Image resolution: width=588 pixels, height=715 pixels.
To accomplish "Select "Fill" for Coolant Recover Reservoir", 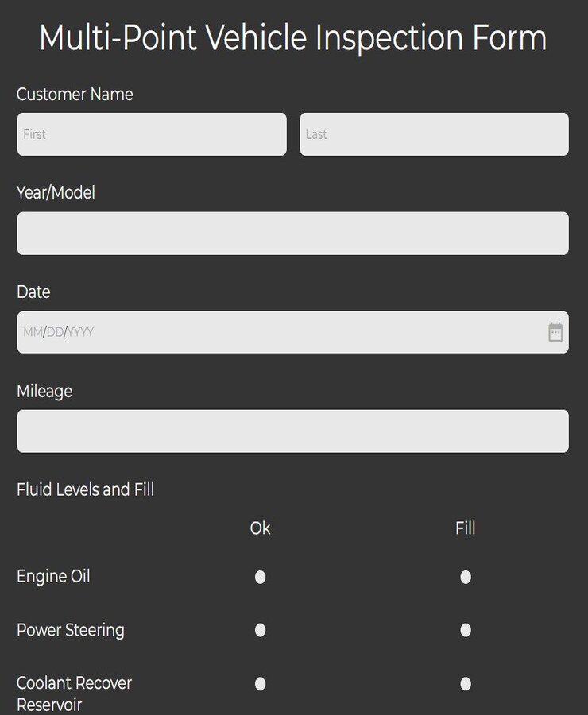I will click(x=465, y=683).
